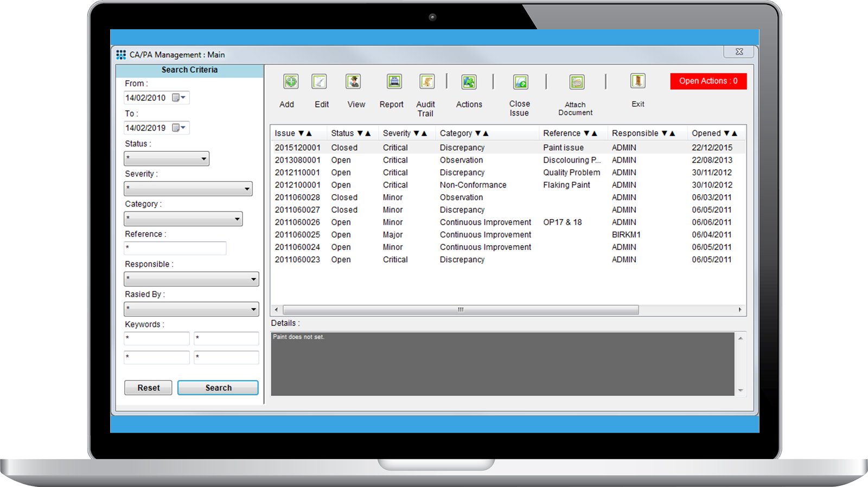Click the Actions toolbar icon
The width and height of the screenshot is (868, 487).
(x=469, y=82)
